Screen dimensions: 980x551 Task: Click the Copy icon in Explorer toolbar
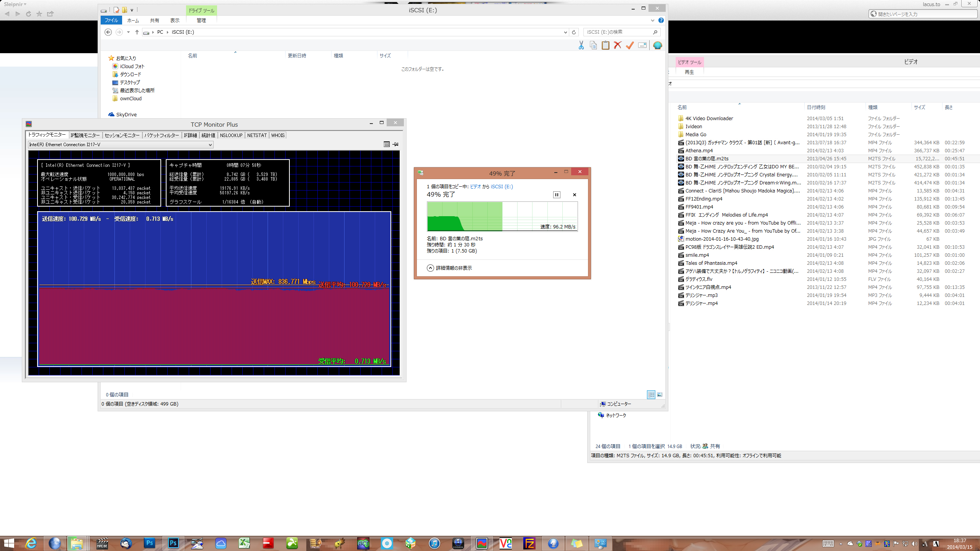click(593, 46)
